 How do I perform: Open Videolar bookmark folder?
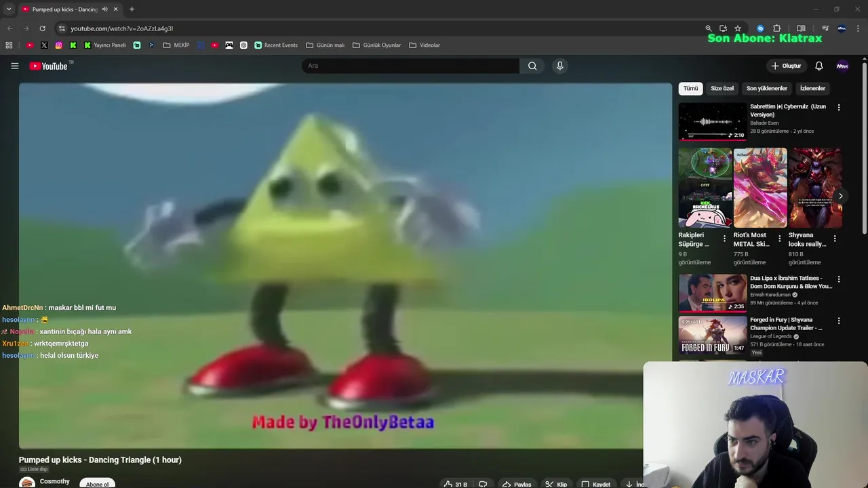(x=425, y=45)
